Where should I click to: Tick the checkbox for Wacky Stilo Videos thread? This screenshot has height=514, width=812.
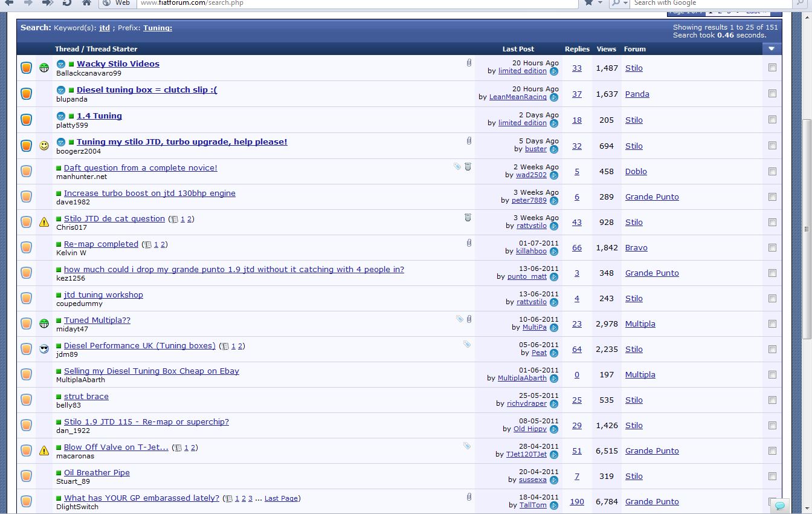tap(772, 68)
